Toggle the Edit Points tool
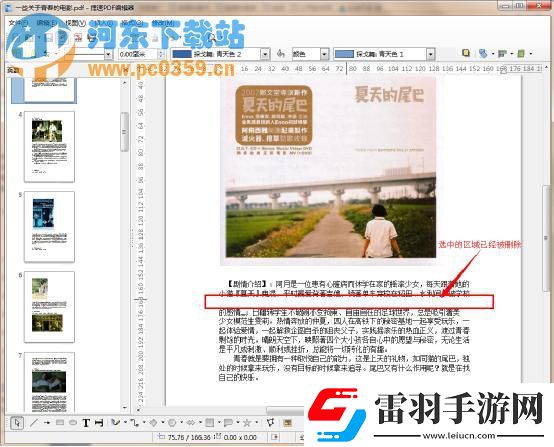This screenshot has width=554, height=447. 271,422
